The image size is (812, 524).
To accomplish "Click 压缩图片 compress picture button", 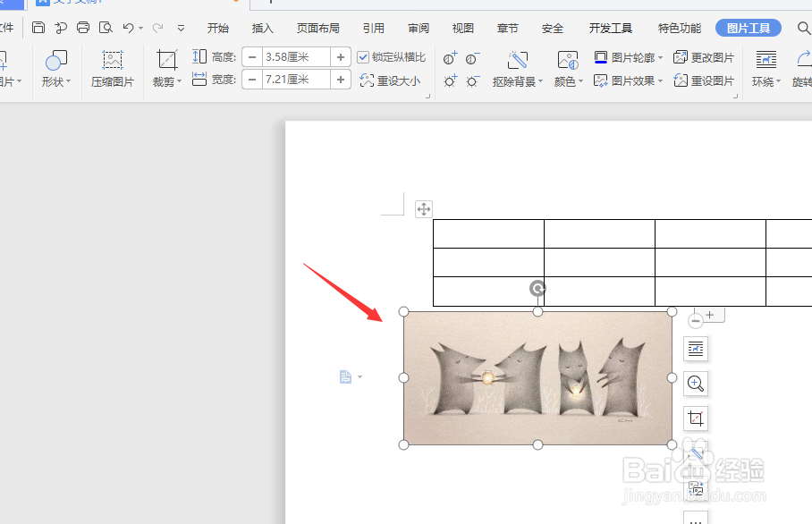I will [x=113, y=68].
